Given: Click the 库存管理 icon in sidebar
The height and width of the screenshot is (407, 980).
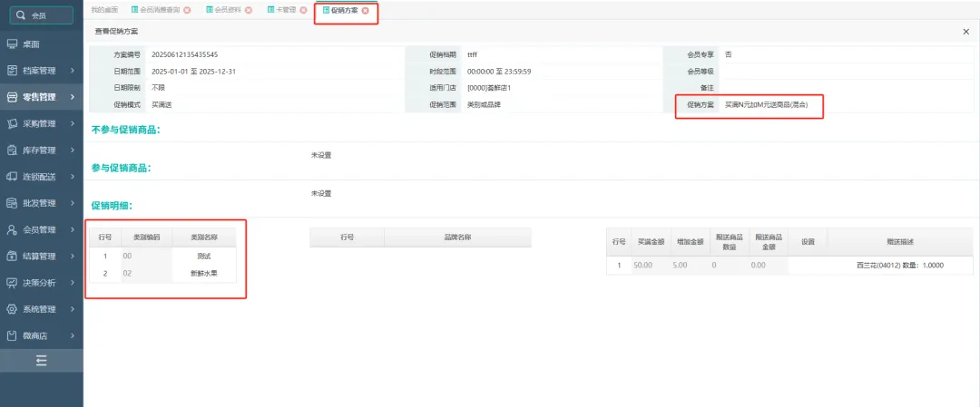Looking at the screenshot, I should pos(13,150).
